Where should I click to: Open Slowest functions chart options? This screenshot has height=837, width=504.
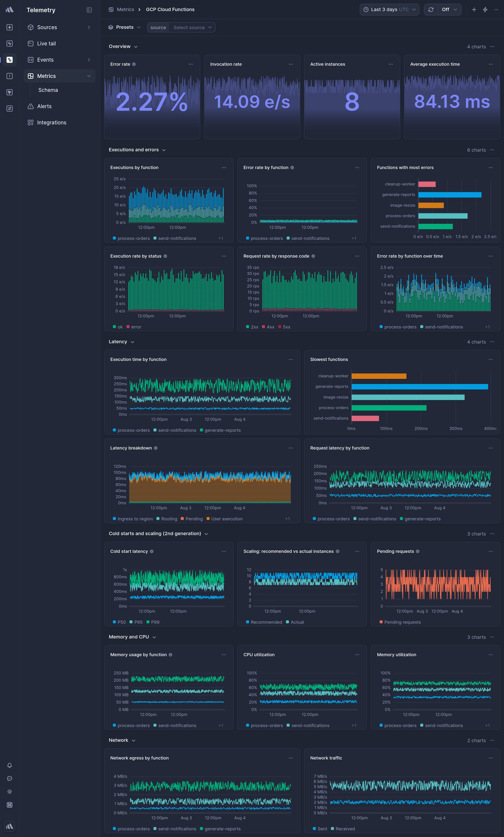click(x=491, y=360)
